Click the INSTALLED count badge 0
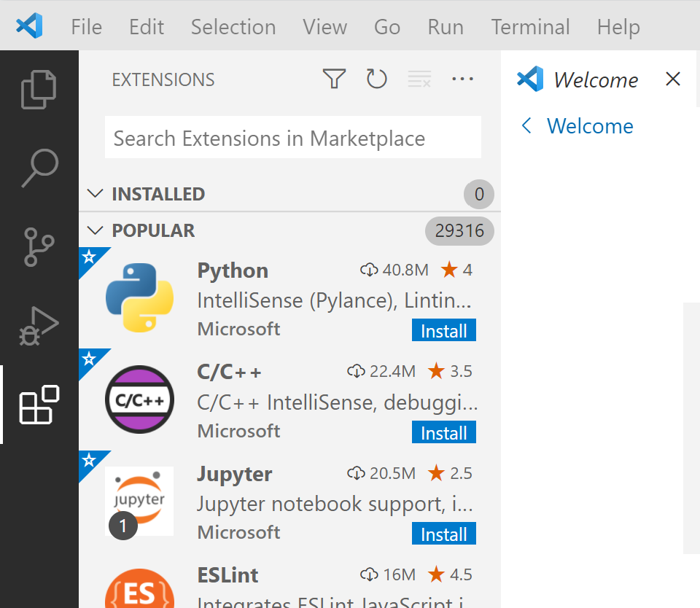The width and height of the screenshot is (700, 608). (479, 194)
